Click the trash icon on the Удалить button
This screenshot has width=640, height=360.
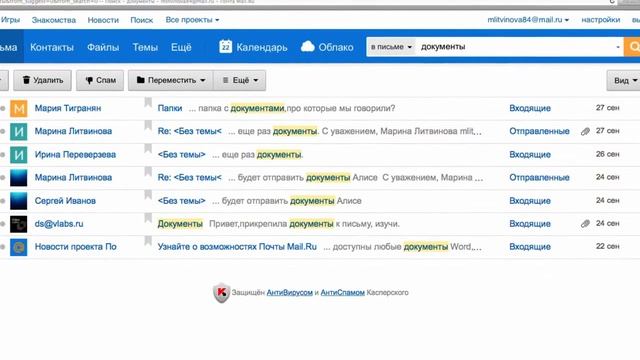[x=27, y=80]
